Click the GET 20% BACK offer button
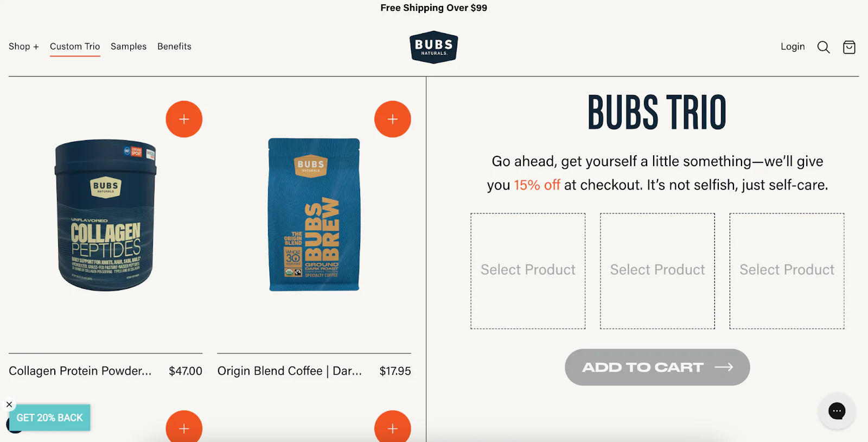Viewport: 868px width, 442px height. pyautogui.click(x=49, y=418)
